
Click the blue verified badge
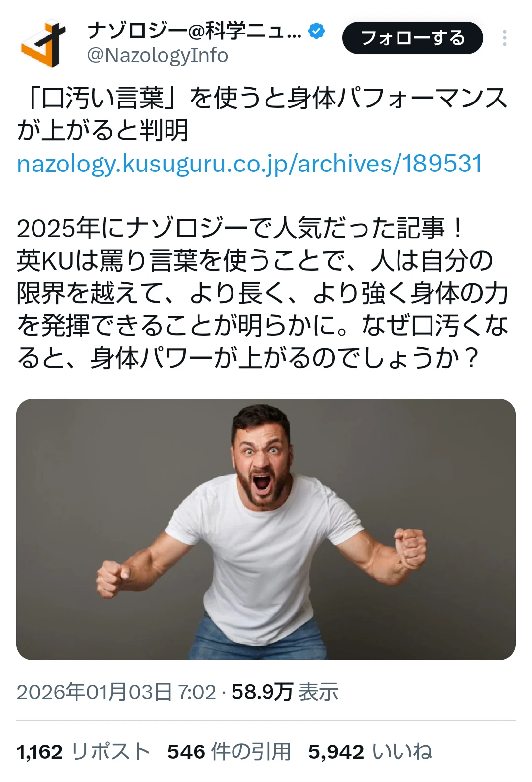pos(316,31)
